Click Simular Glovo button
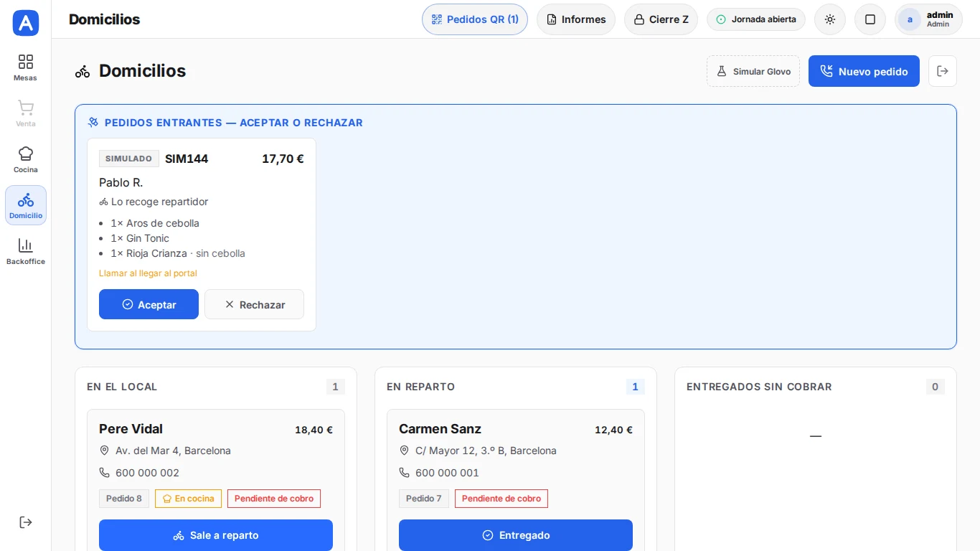 tap(753, 71)
